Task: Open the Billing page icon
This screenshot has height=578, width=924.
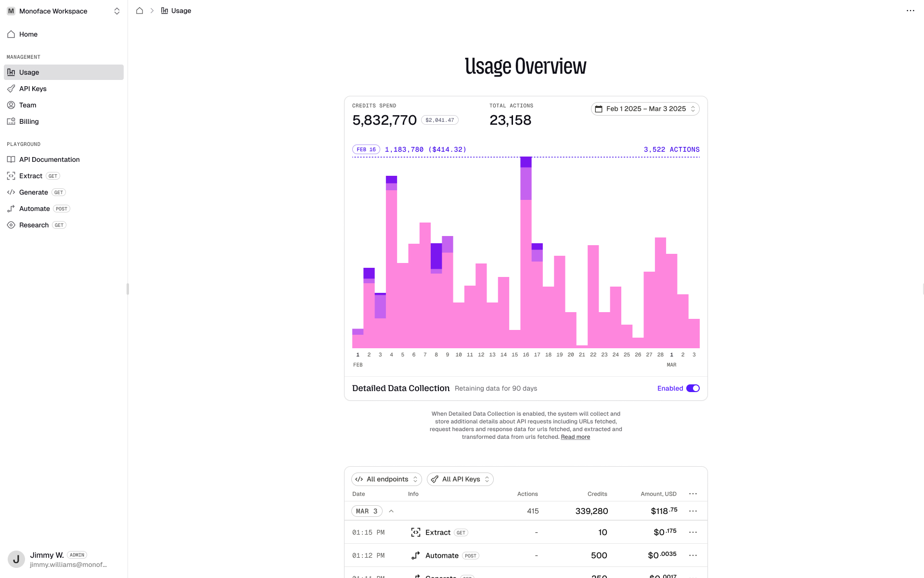Action: pos(11,121)
